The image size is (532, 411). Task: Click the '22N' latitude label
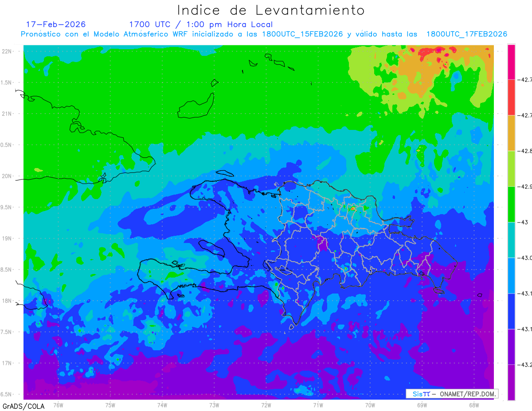8,51
